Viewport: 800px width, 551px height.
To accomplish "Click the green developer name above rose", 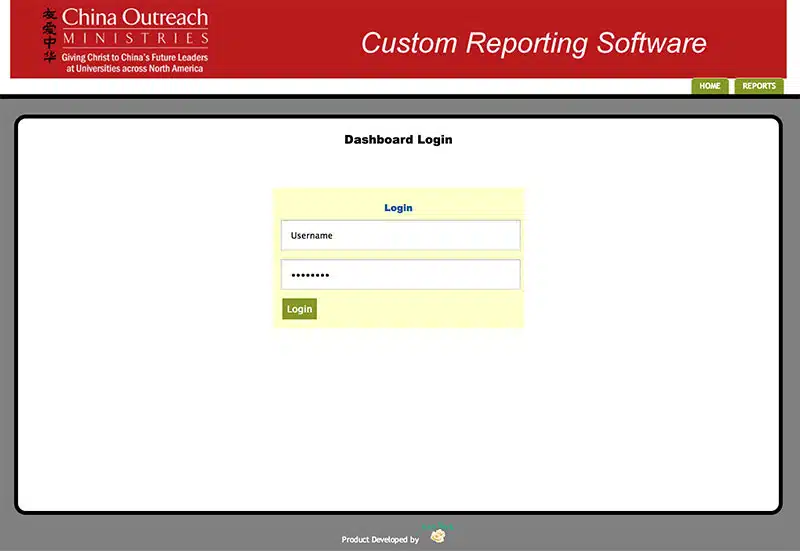I will (437, 526).
